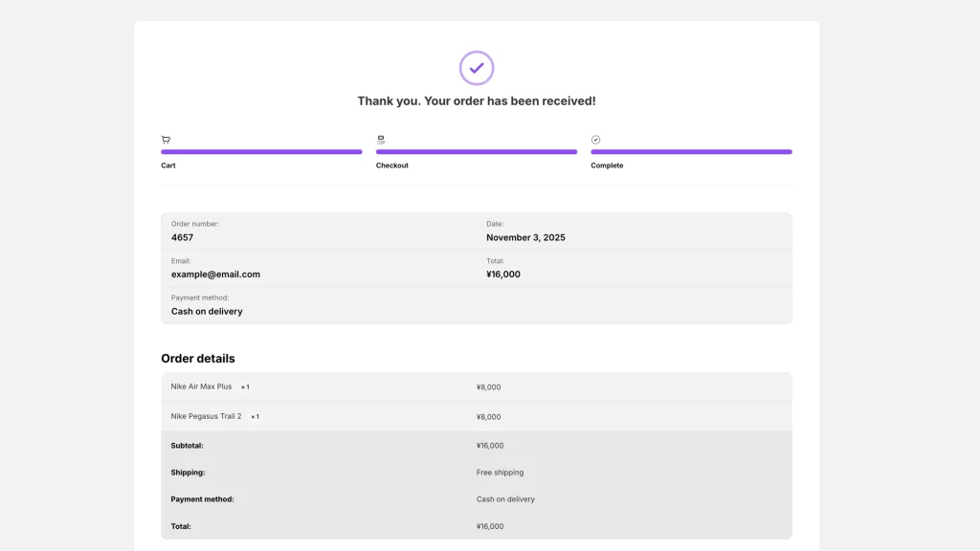The height and width of the screenshot is (551, 980).
Task: Click the ×1 quantity beside Nike Air Max Plus
Action: click(x=245, y=387)
